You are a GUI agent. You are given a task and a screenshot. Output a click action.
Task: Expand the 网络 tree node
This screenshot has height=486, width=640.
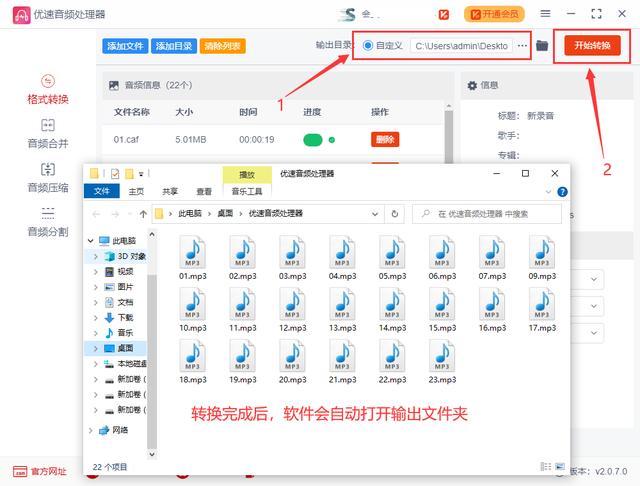pos(91,430)
